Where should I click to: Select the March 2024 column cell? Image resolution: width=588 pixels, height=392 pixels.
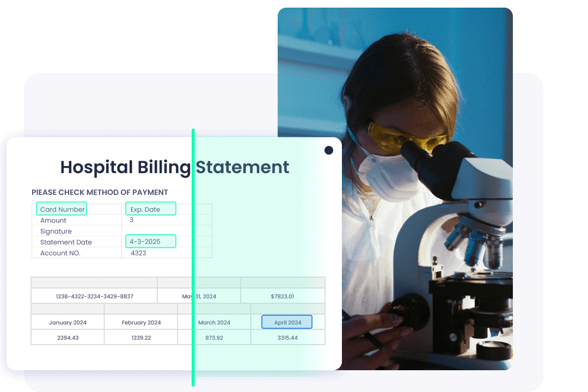pos(214,322)
